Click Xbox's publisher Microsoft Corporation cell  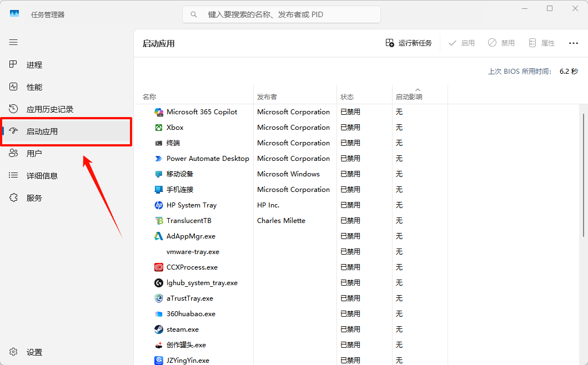(x=294, y=128)
